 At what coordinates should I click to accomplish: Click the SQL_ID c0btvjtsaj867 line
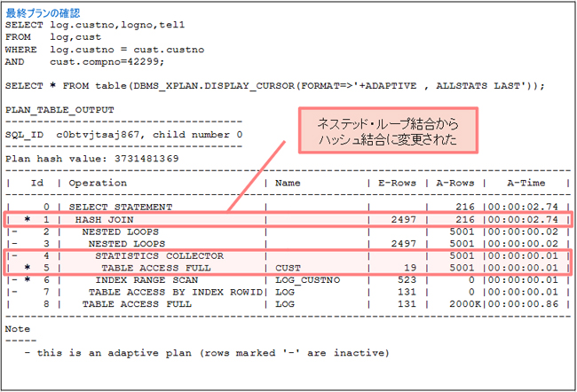[123, 134]
